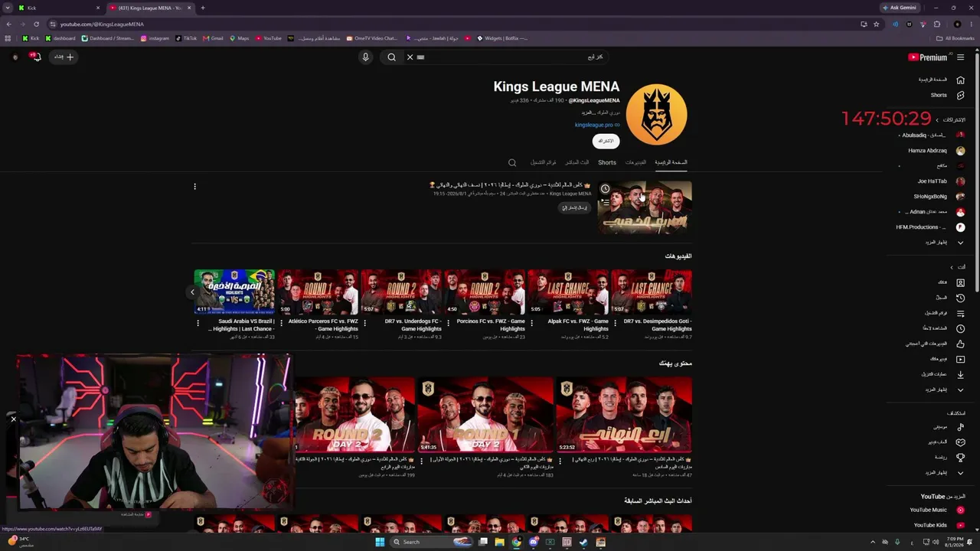Go to previous videos with the carousel arrow
The width and height of the screenshot is (980, 551).
coord(192,292)
